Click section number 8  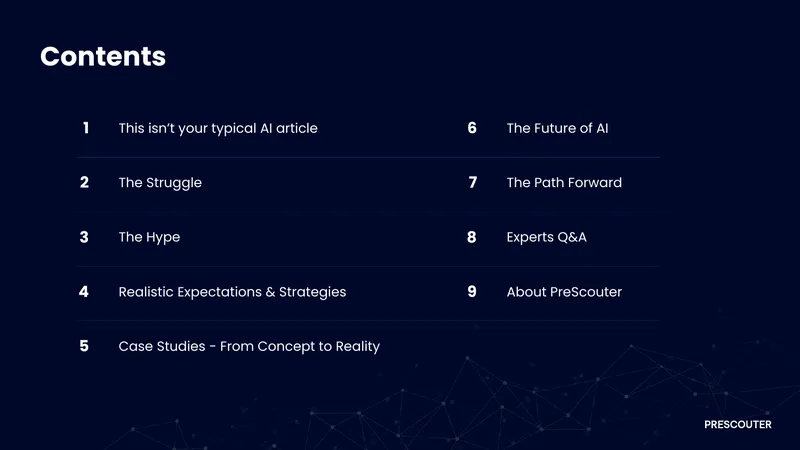[471, 237]
